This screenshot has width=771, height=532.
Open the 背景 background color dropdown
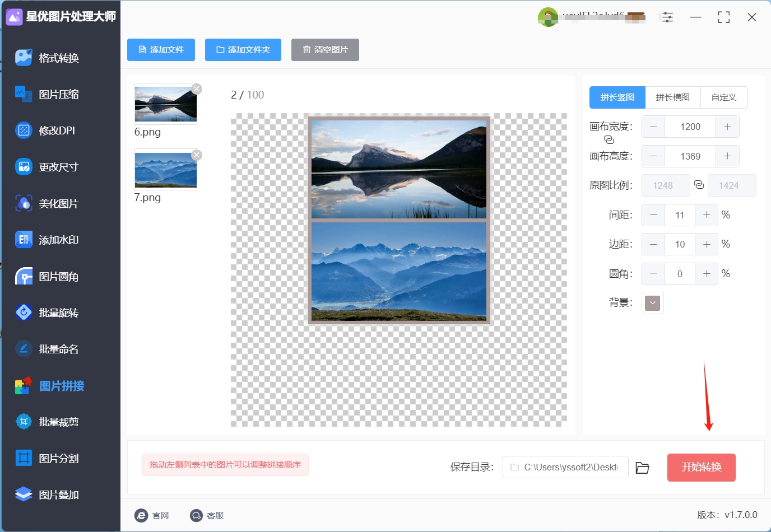653,303
